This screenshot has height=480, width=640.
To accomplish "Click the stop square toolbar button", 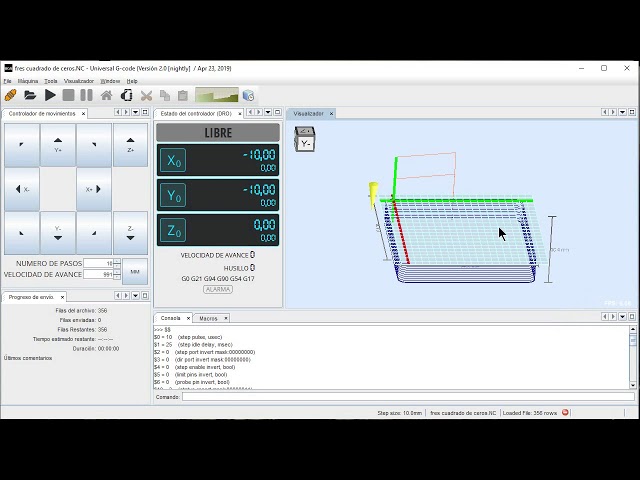I will [x=68, y=96].
